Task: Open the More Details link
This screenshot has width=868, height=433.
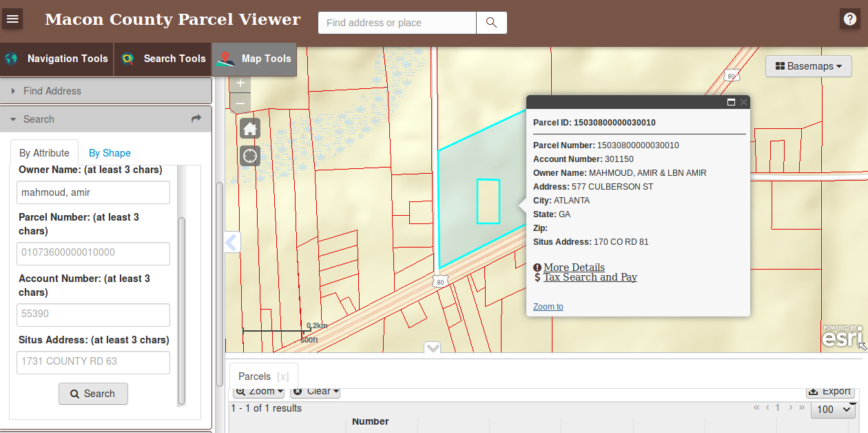Action: click(574, 268)
